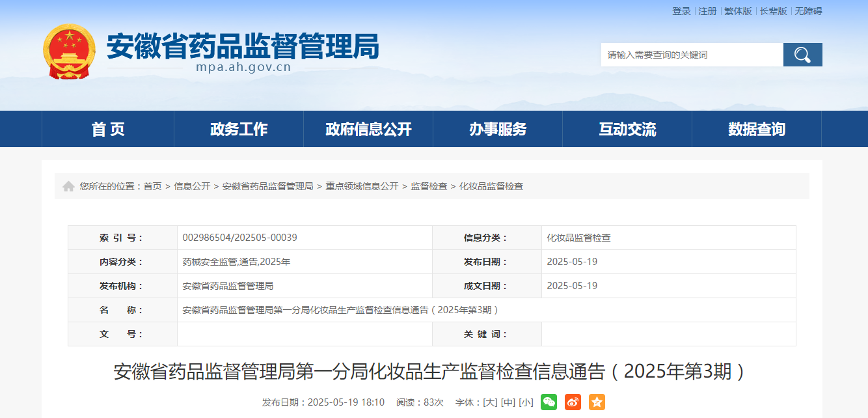
Task: Click the orange star favorites icon
Action: tap(597, 402)
